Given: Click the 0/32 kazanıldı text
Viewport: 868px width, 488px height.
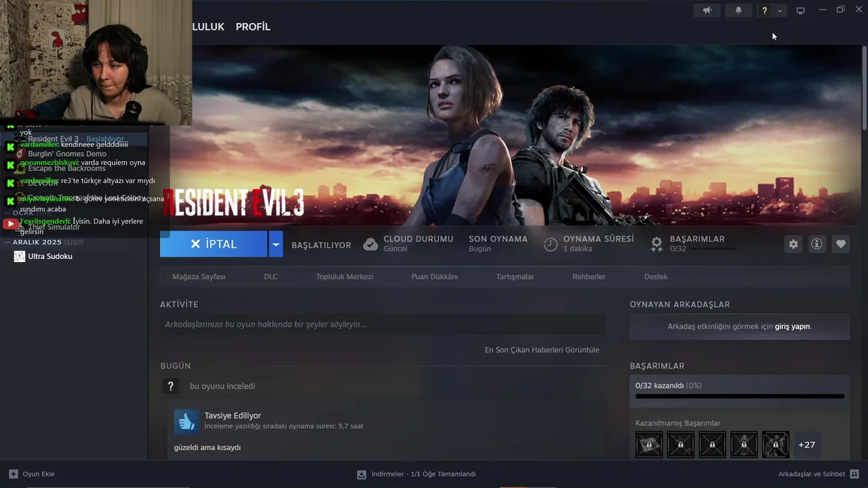Looking at the screenshot, I should [660, 386].
